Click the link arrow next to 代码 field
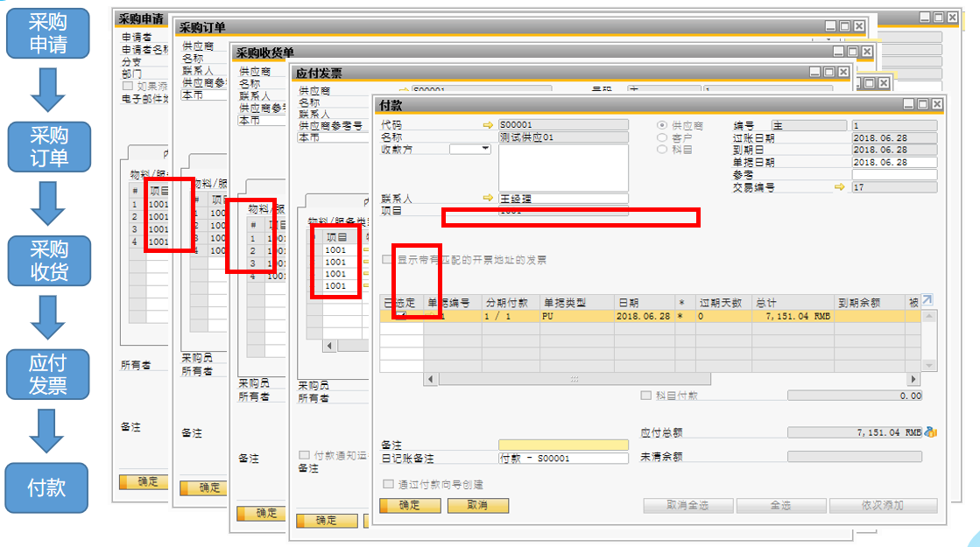The image size is (980, 547). click(488, 125)
